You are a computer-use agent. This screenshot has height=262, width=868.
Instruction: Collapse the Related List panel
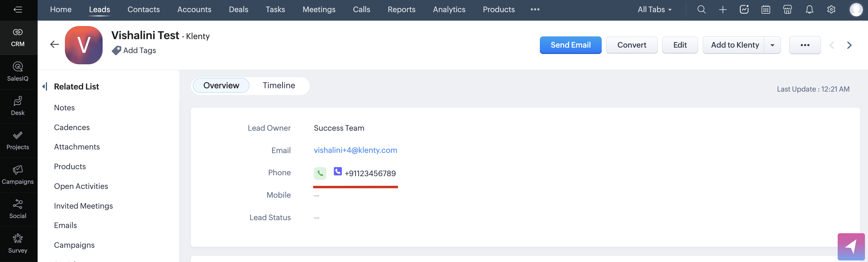click(x=45, y=86)
